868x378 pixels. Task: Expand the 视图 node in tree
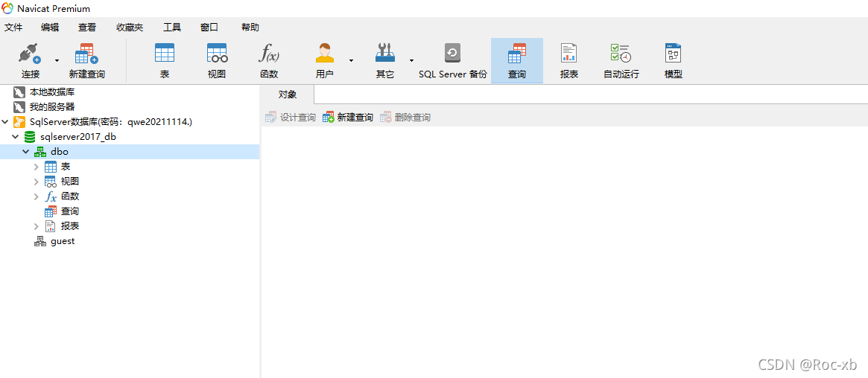pyautogui.click(x=37, y=182)
